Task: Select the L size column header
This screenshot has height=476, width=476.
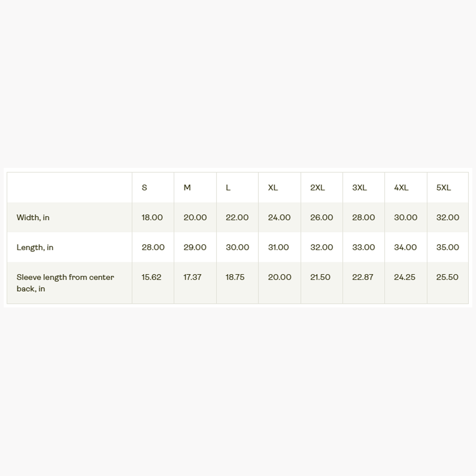Action: [228, 188]
